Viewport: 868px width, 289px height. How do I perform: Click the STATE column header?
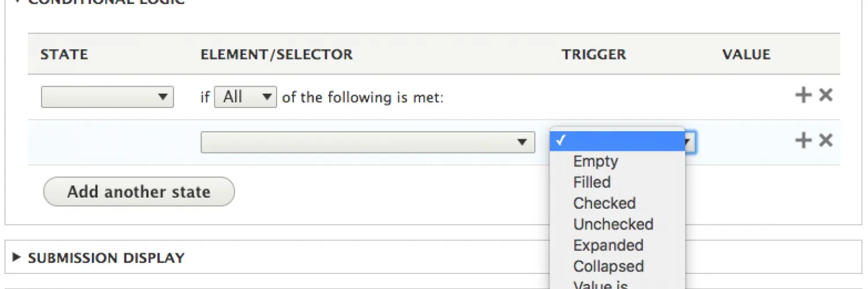(64, 55)
